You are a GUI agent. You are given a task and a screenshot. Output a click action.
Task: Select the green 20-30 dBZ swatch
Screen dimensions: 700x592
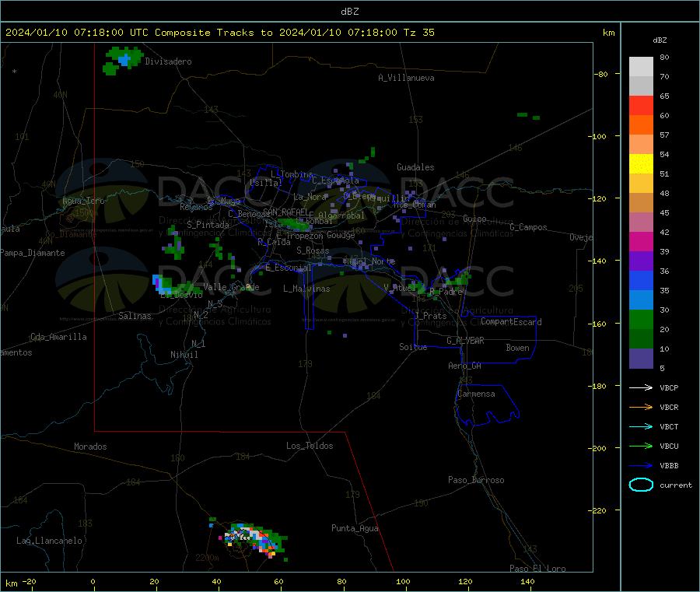(641, 320)
